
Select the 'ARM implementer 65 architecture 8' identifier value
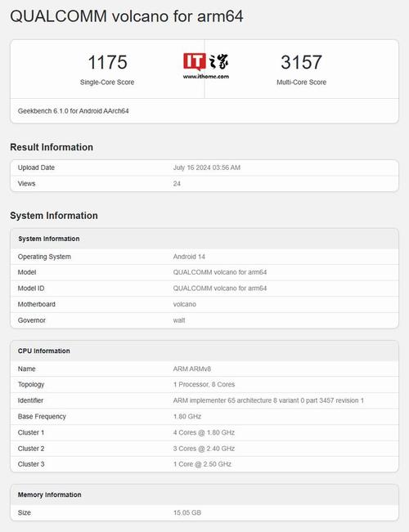click(268, 400)
